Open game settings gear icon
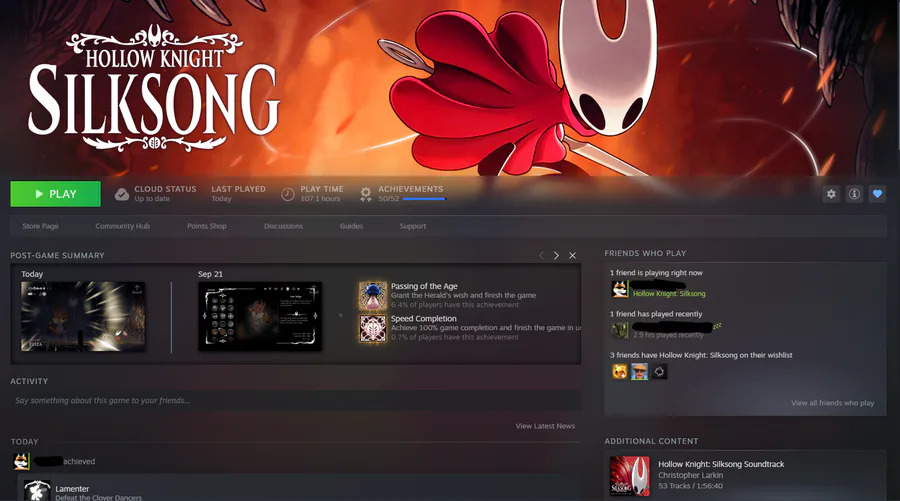This screenshot has width=900, height=501. click(x=831, y=194)
